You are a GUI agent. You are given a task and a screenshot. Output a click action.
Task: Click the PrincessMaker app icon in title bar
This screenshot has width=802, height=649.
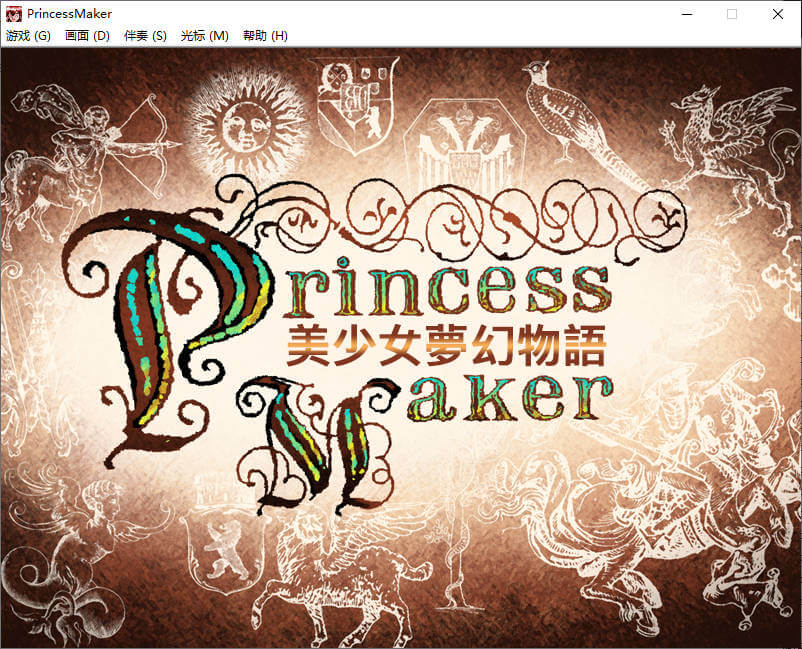click(14, 14)
